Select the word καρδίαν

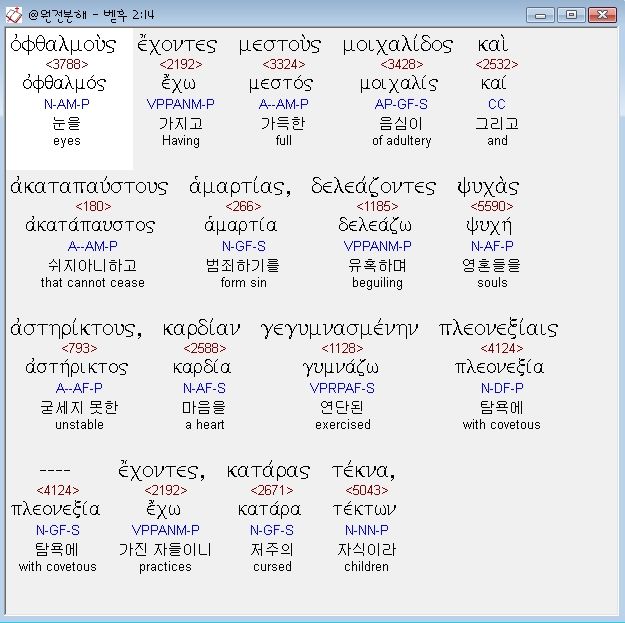point(201,328)
